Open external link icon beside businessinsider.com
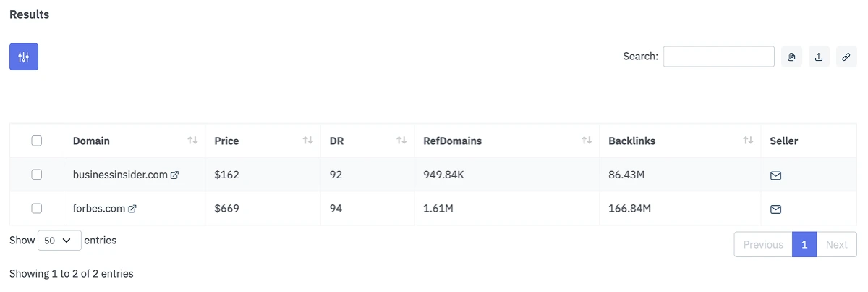Screen dimensions: 868x292 pyautogui.click(x=174, y=175)
